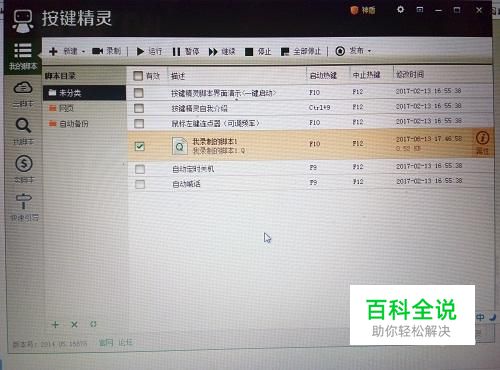Open the sell scripts dollar icon

pyautogui.click(x=24, y=164)
